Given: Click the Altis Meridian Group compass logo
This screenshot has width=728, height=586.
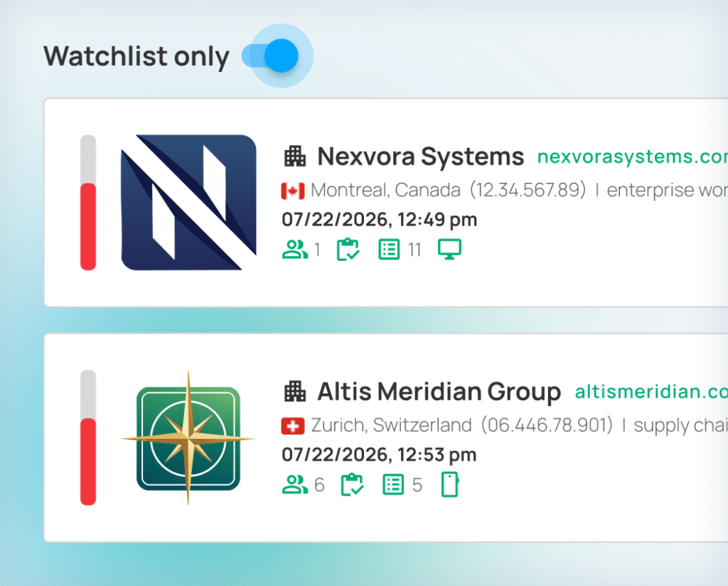Looking at the screenshot, I should tap(188, 438).
